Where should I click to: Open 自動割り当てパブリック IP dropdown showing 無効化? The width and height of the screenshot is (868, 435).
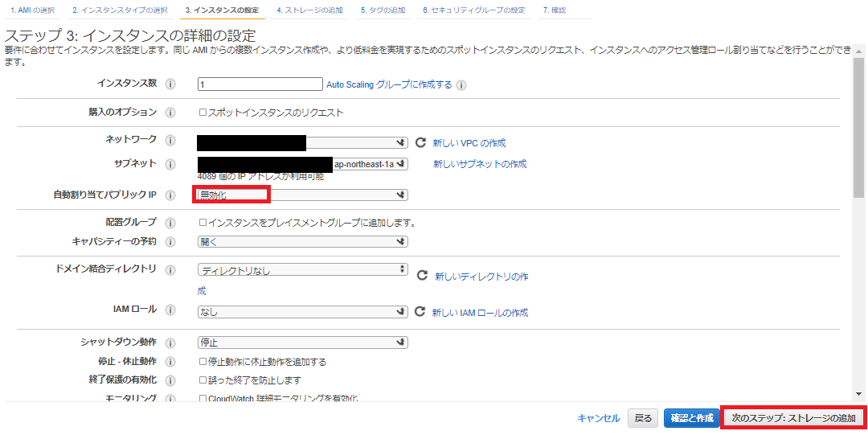tap(303, 195)
